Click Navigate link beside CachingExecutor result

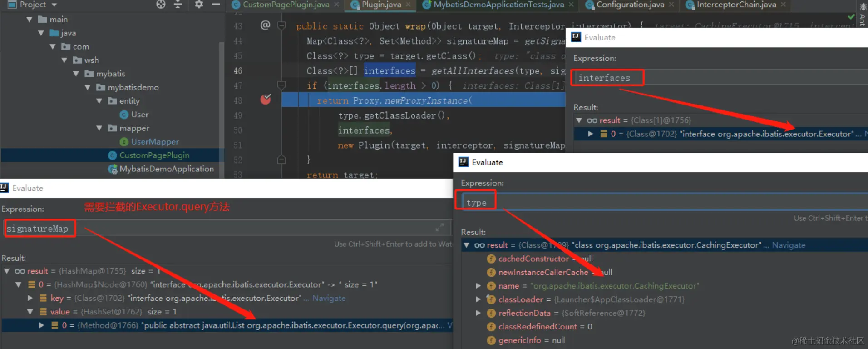tap(789, 245)
